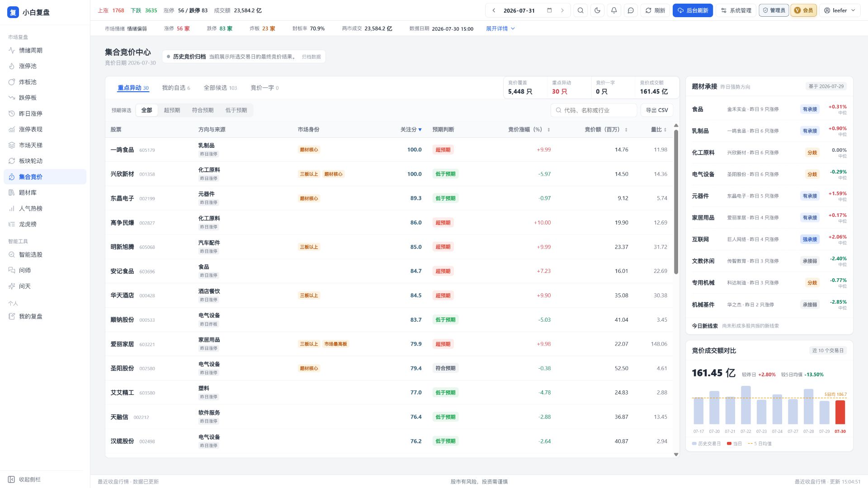This screenshot has height=488, width=868.
Task: Open notifications bell icon
Action: (614, 10)
